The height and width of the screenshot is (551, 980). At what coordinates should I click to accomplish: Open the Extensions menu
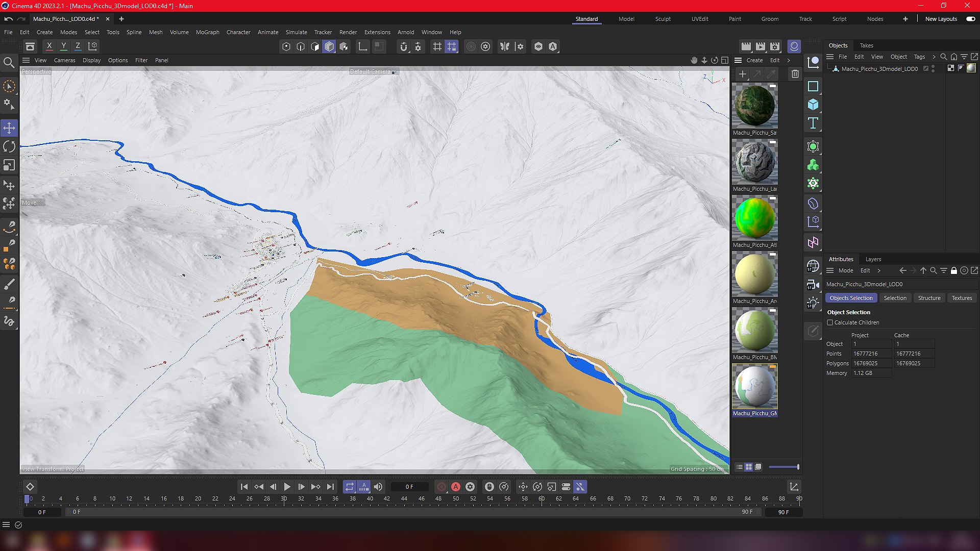click(x=377, y=32)
